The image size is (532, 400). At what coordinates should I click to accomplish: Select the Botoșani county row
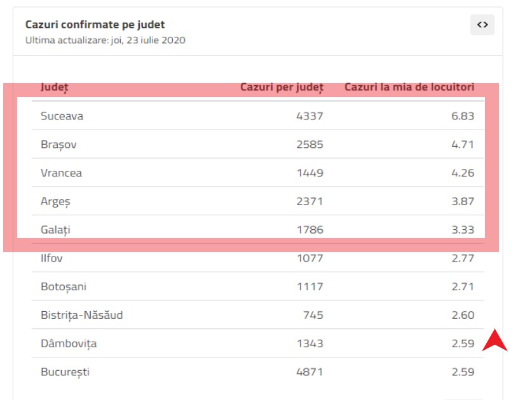click(x=64, y=287)
